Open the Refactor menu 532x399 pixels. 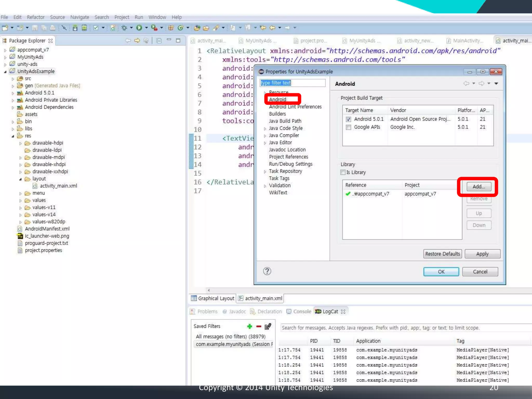[x=36, y=17]
